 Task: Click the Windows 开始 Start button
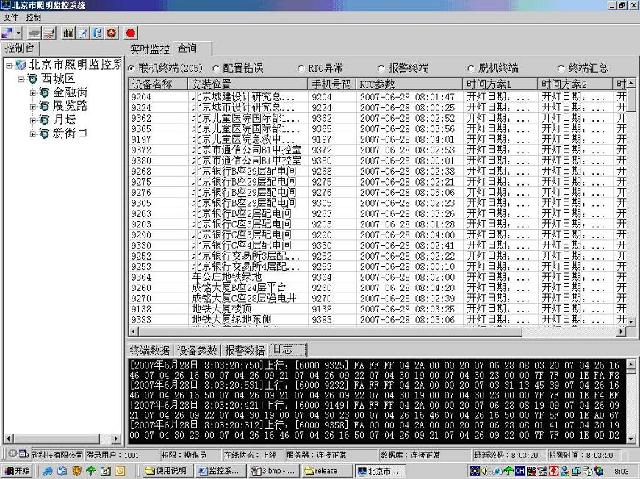click(x=17, y=470)
